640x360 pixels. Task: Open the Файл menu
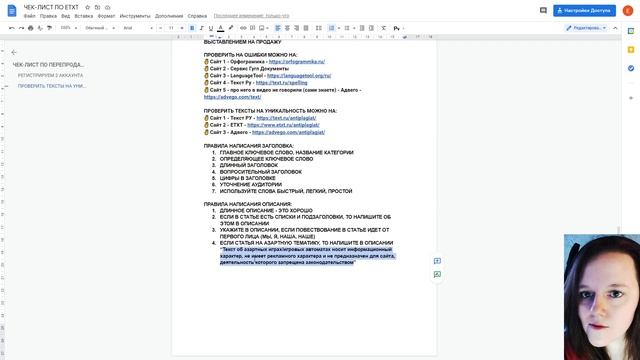[29, 16]
